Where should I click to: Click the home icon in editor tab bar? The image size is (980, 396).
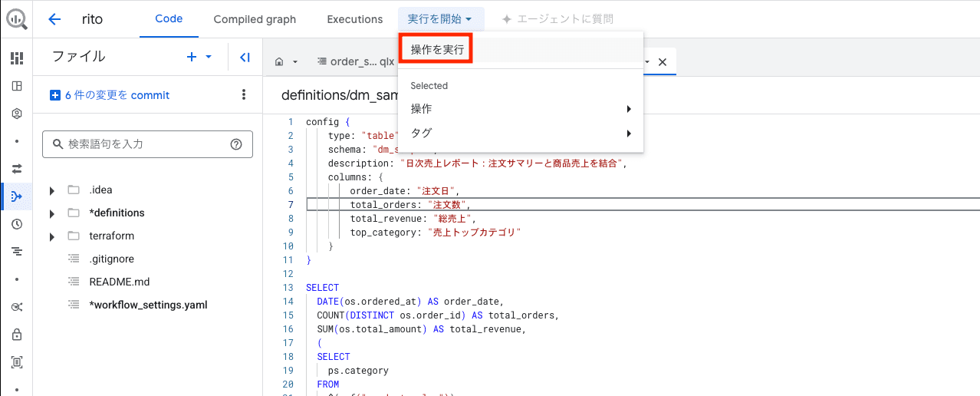click(279, 61)
